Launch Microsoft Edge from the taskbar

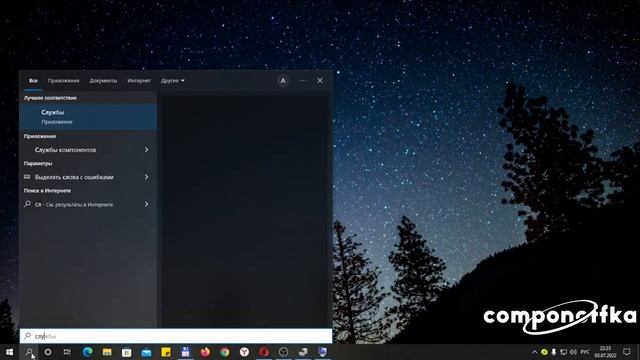(87, 352)
